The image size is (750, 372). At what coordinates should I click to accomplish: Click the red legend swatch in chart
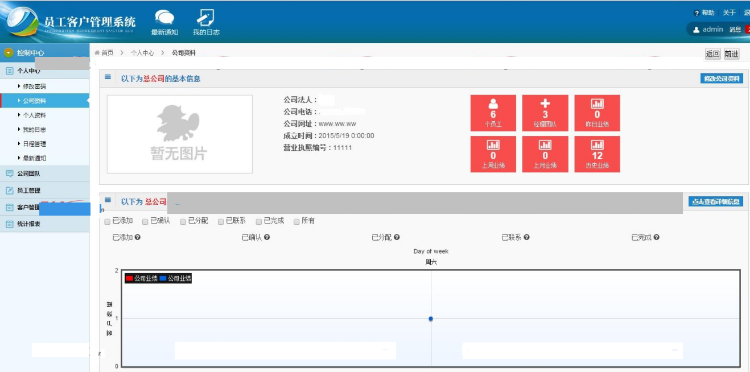point(129,278)
